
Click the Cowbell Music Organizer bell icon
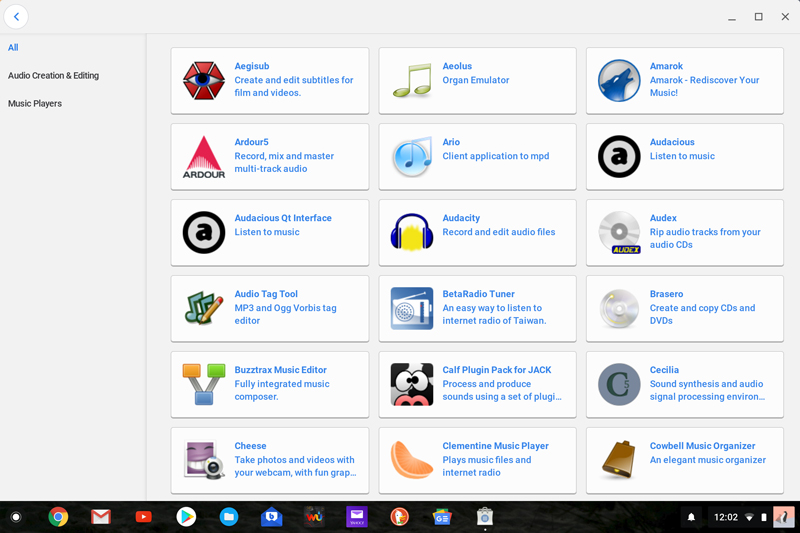pos(619,460)
